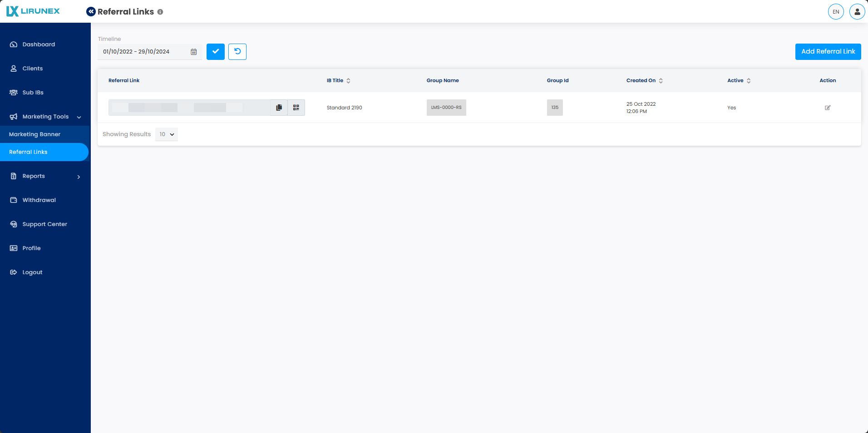868x433 pixels.
Task: Click the Timeline date range field
Action: click(143, 52)
